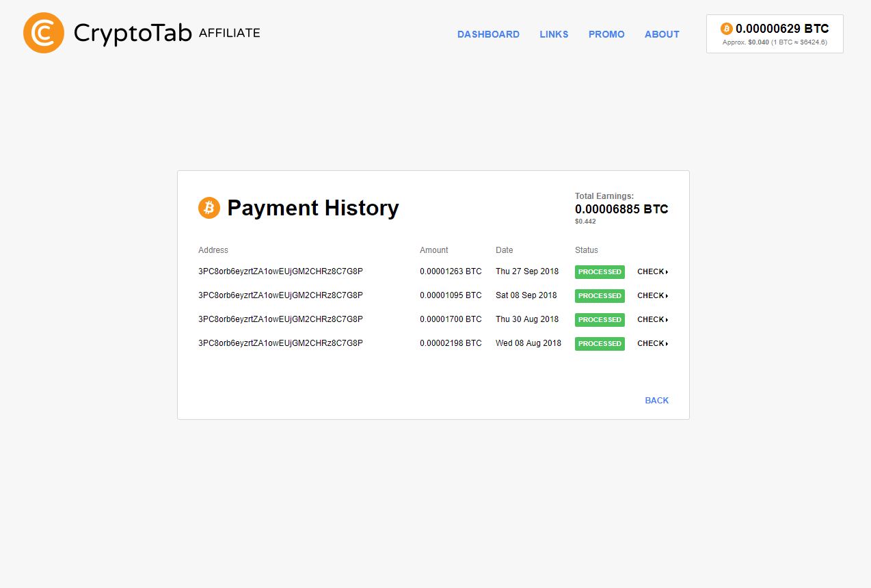871x588 pixels.
Task: Click Processed badge for 0.00001095 BTC payment
Action: click(600, 296)
